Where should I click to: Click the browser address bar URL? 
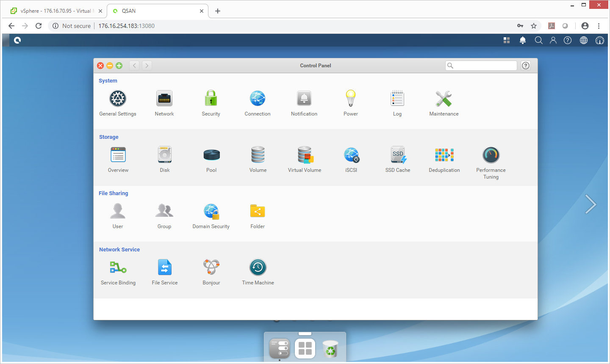pyautogui.click(x=126, y=26)
